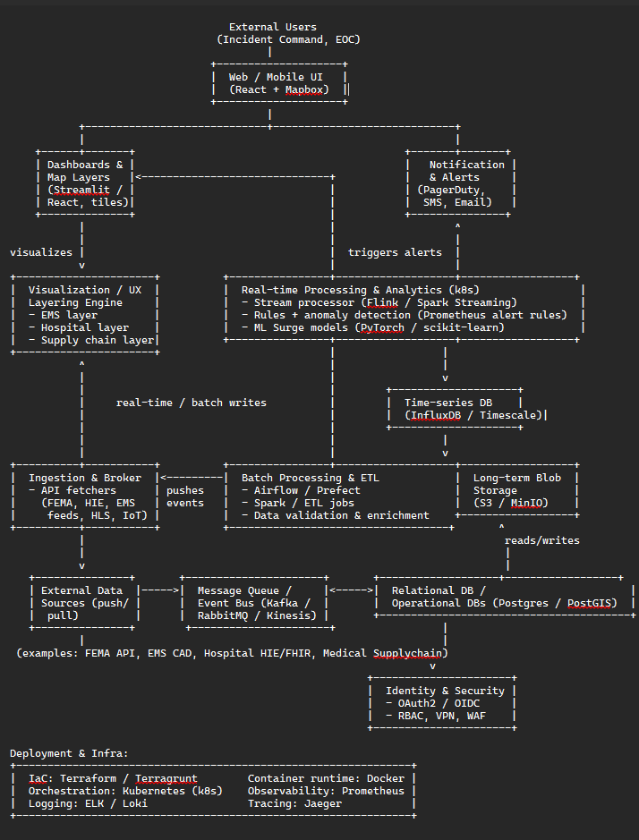Click '- OAuth2 / OIDC' line
The width and height of the screenshot is (639, 840).
click(x=432, y=703)
